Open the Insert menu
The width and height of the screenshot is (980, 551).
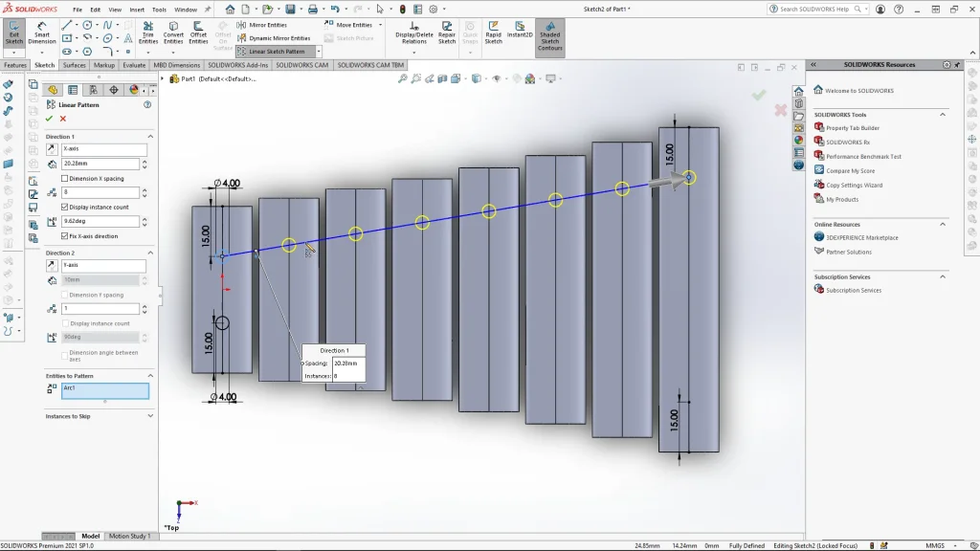[x=138, y=10]
